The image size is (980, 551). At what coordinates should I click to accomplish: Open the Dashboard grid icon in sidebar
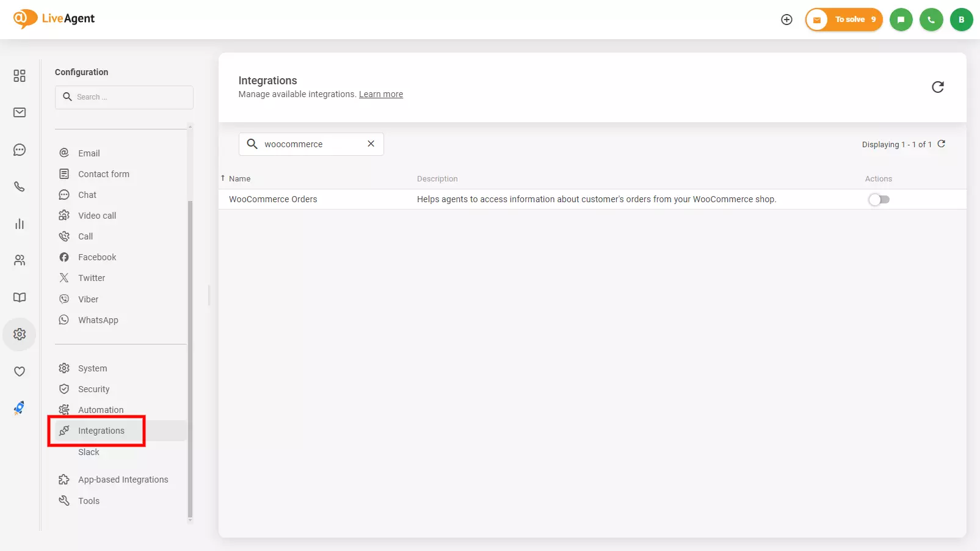[x=19, y=75]
